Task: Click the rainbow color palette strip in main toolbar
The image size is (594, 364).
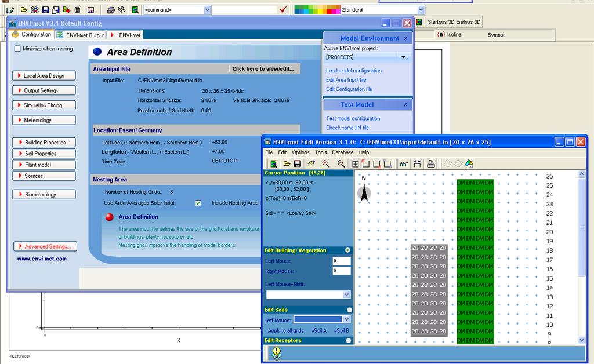Action: coord(317,10)
